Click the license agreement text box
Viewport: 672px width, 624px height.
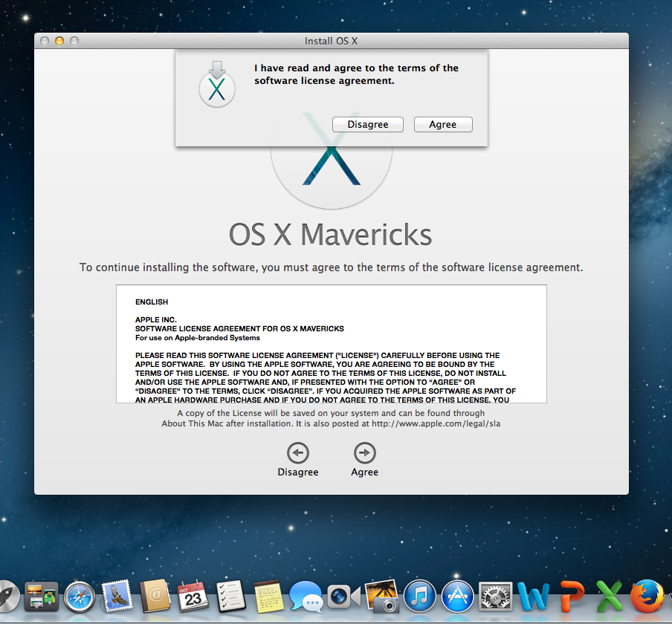(x=332, y=344)
